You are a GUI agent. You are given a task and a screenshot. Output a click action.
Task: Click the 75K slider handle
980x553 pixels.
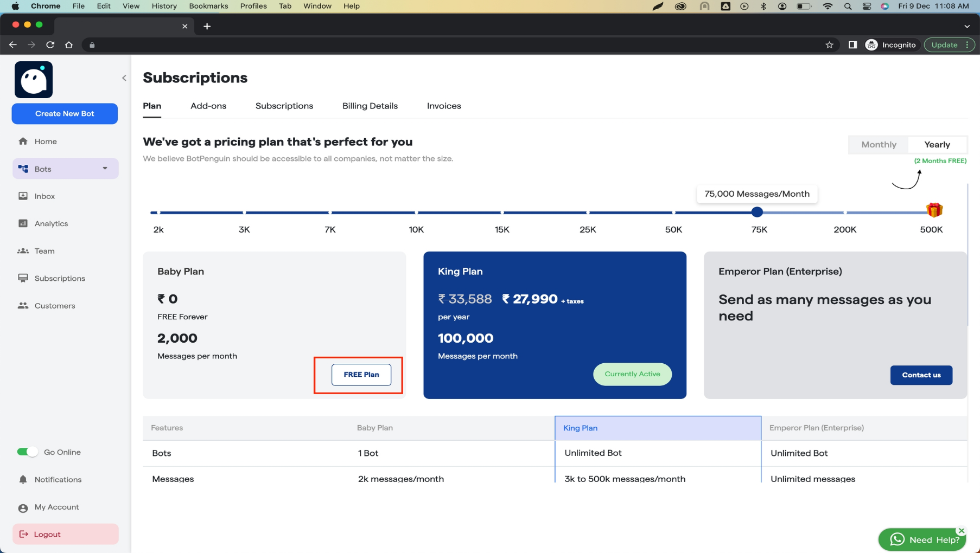click(757, 212)
